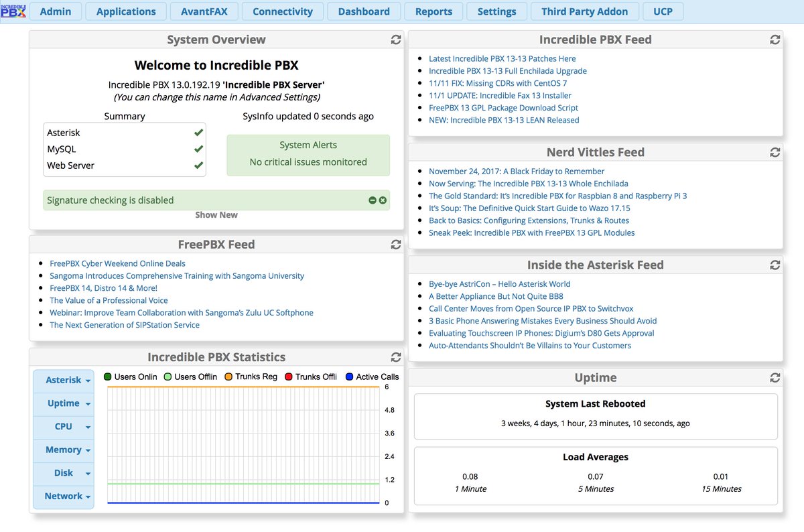Open Quick Start Guide to Wazo 17.15

(529, 208)
